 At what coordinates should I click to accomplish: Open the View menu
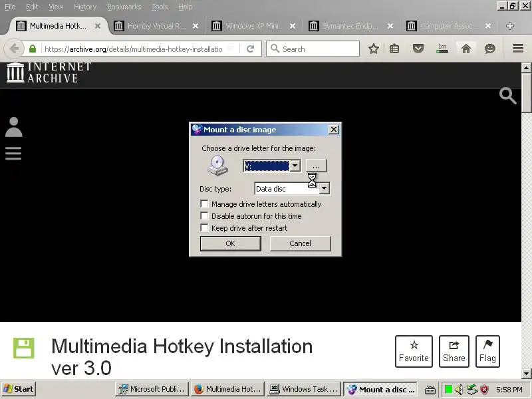(56, 7)
